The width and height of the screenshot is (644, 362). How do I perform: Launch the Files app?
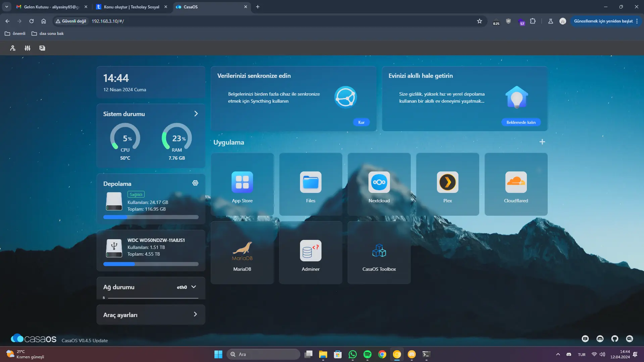(x=311, y=184)
